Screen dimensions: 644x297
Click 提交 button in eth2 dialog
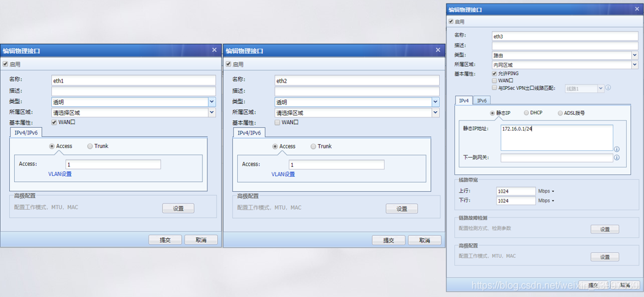click(x=388, y=240)
